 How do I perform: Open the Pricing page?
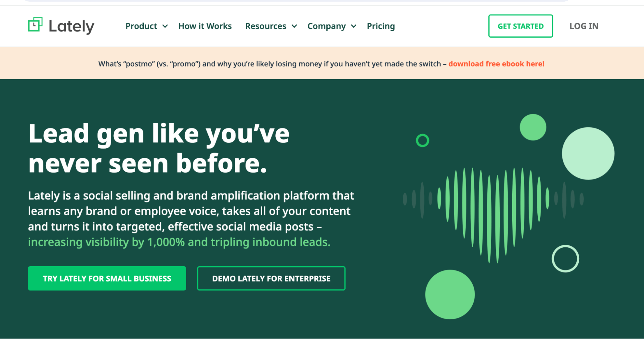pyautogui.click(x=380, y=26)
